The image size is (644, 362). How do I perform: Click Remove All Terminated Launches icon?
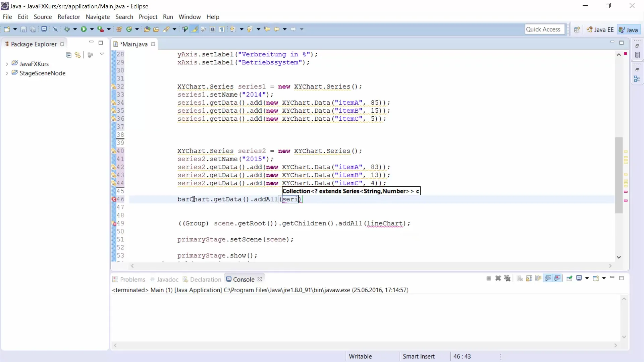pyautogui.click(x=507, y=278)
